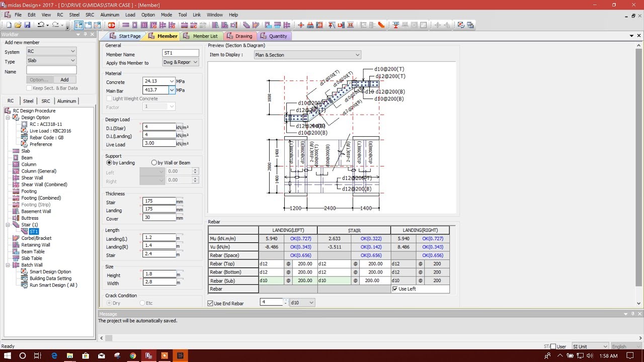Click the Live Load input field
This screenshot has width=644, height=362.
point(159,143)
